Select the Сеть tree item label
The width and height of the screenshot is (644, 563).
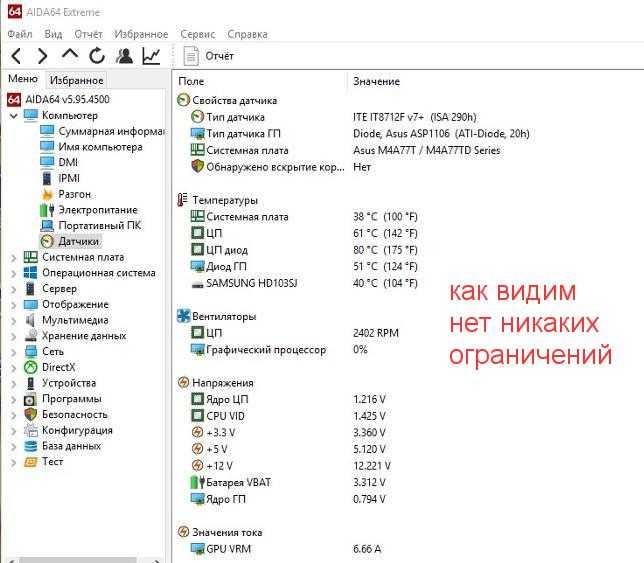[53, 352]
